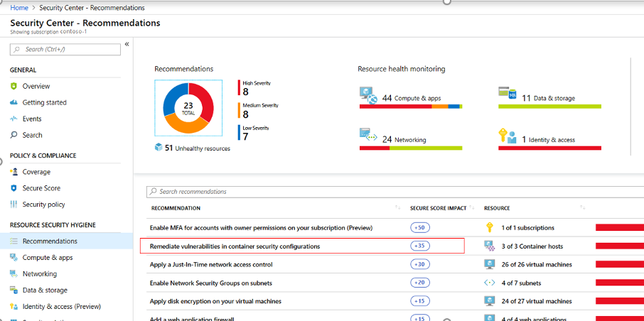Click the Identity & access health key icon
This screenshot has width=644, height=321.
click(x=508, y=136)
